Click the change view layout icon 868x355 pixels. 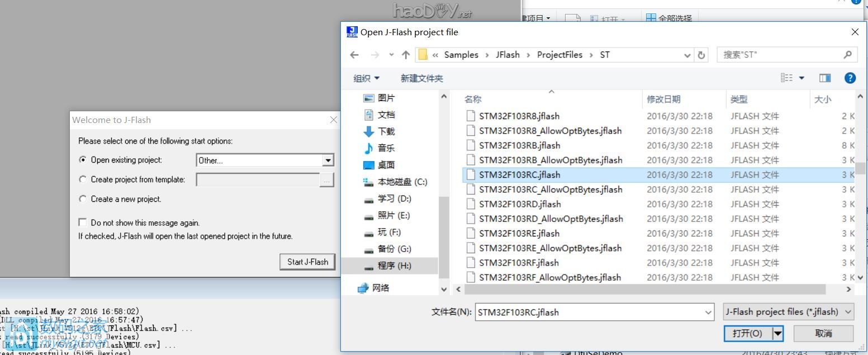[787, 78]
